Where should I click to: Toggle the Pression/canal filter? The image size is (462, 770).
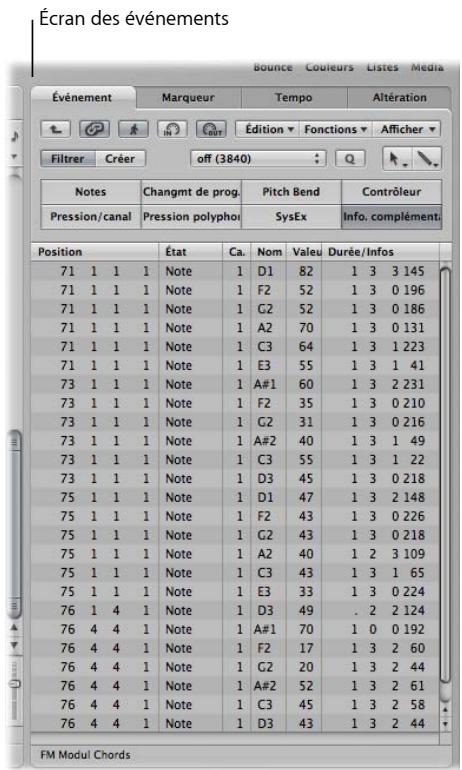pyautogui.click(x=91, y=217)
